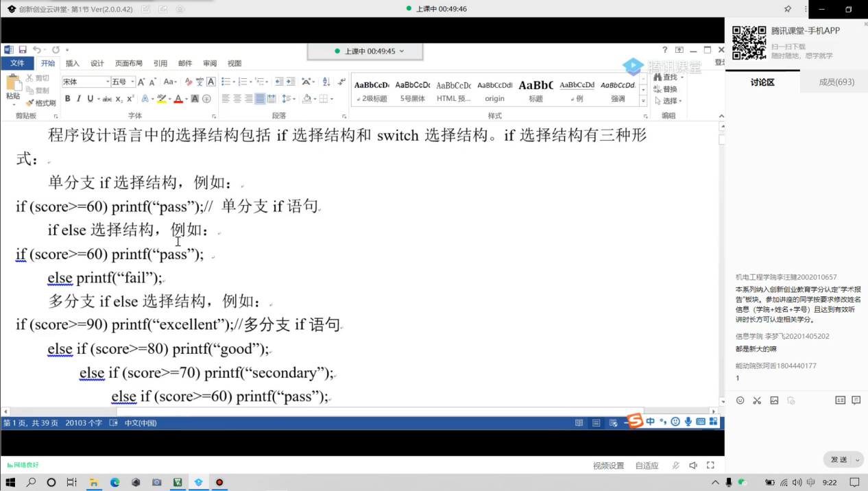Open the emoji picker in discussion panel
Image resolution: width=868 pixels, height=491 pixels.
[740, 400]
